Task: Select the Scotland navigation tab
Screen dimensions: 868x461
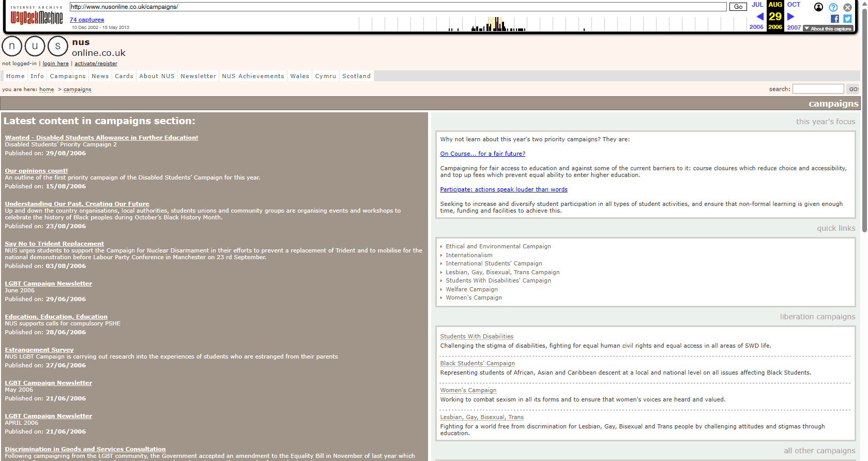Action: [356, 76]
